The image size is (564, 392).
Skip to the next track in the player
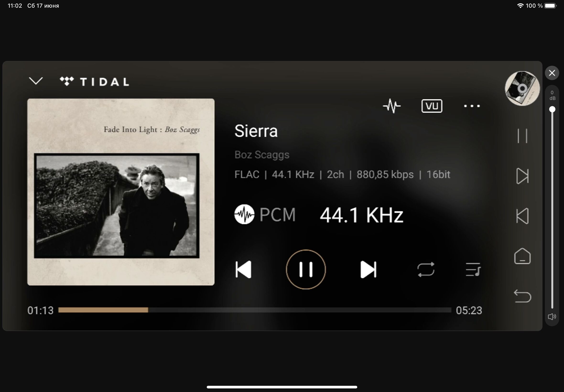coord(368,269)
